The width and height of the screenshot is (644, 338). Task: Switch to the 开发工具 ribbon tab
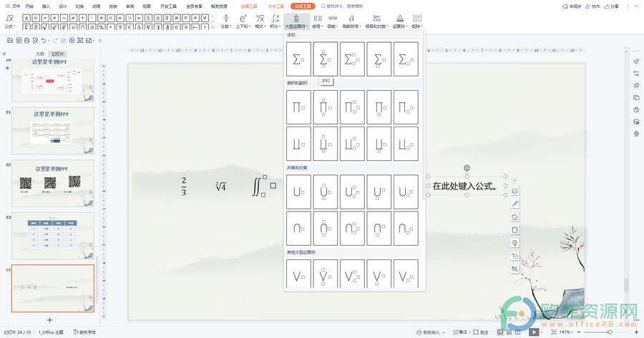[168, 6]
